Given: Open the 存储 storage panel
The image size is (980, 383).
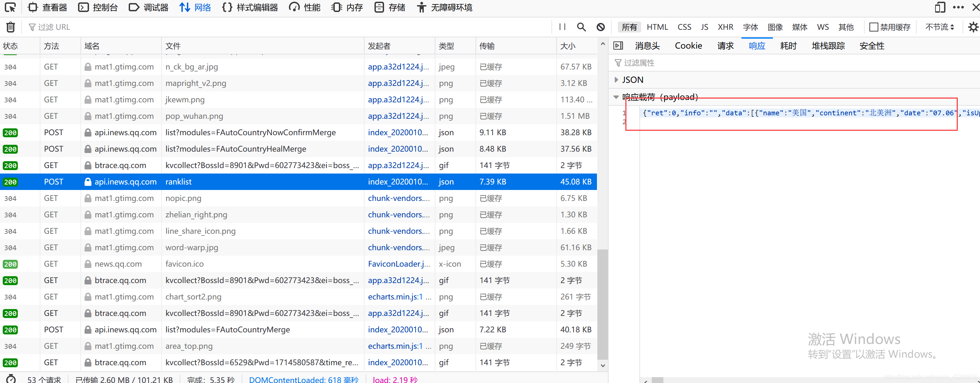Looking at the screenshot, I should point(390,7).
